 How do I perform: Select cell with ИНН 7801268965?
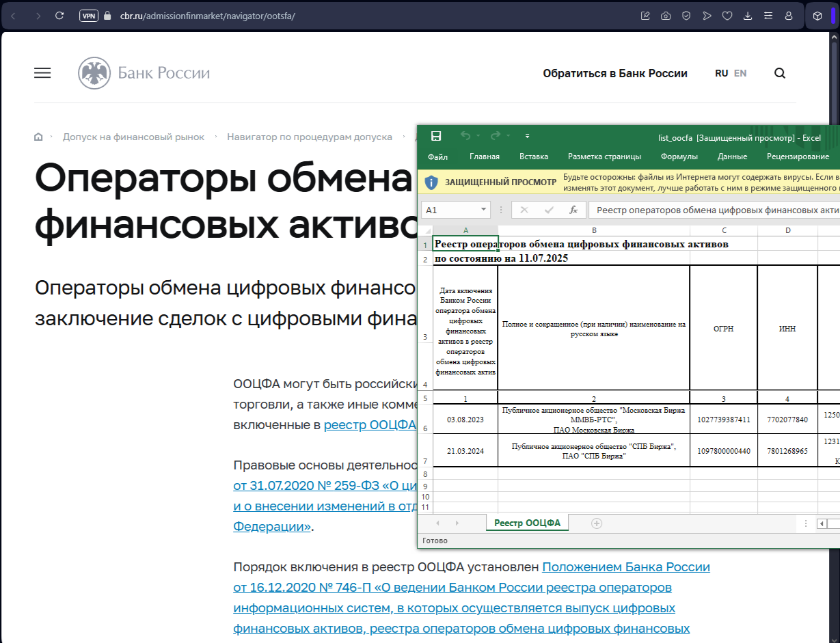click(x=787, y=451)
